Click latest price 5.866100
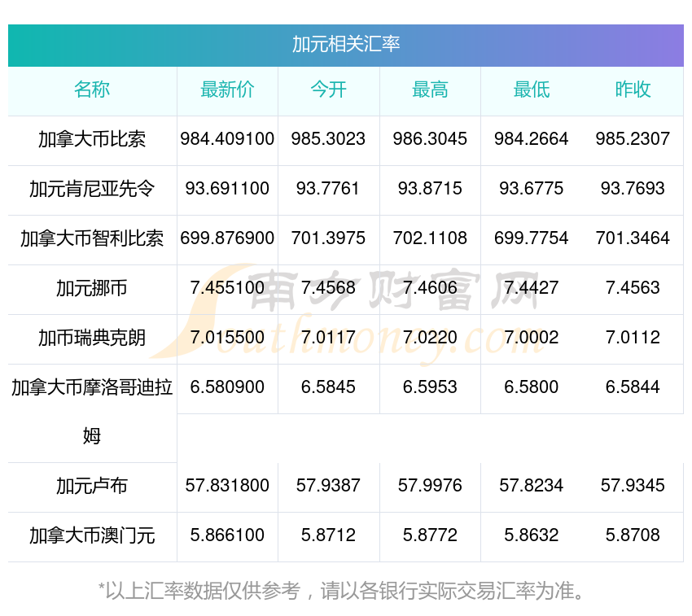The image size is (692, 616). [x=227, y=535]
